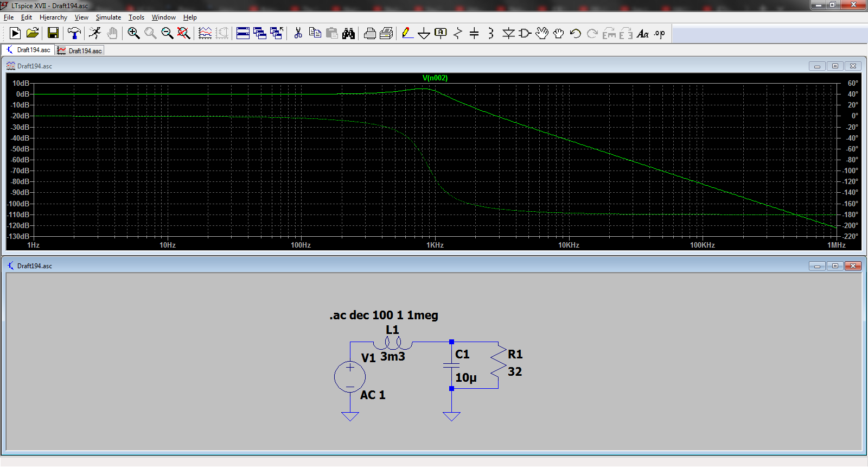Click the 32 resistor value

click(515, 371)
